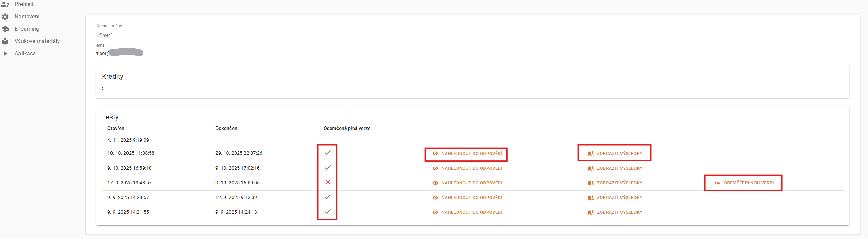This screenshot has height=239, width=868.
Task: Expand Aplikace using the triangle arrow
Action: [5, 54]
